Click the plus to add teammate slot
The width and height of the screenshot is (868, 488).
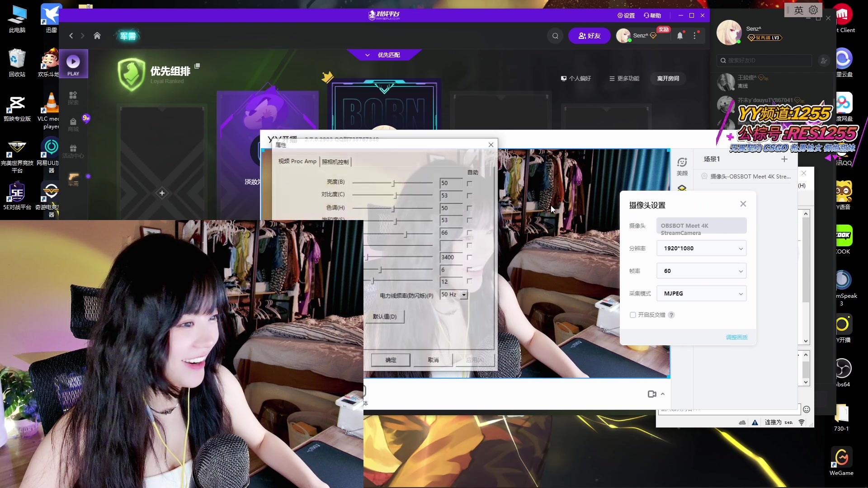click(162, 193)
